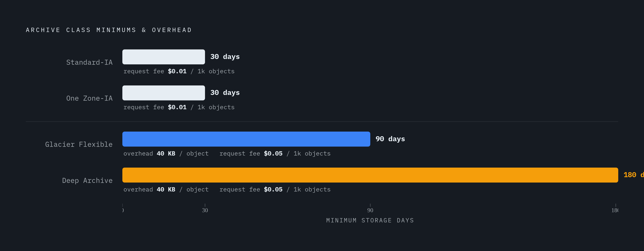Viewport: 644px width, 251px height.
Task: Click the orange Deep Archive bar
Action: 370,175
